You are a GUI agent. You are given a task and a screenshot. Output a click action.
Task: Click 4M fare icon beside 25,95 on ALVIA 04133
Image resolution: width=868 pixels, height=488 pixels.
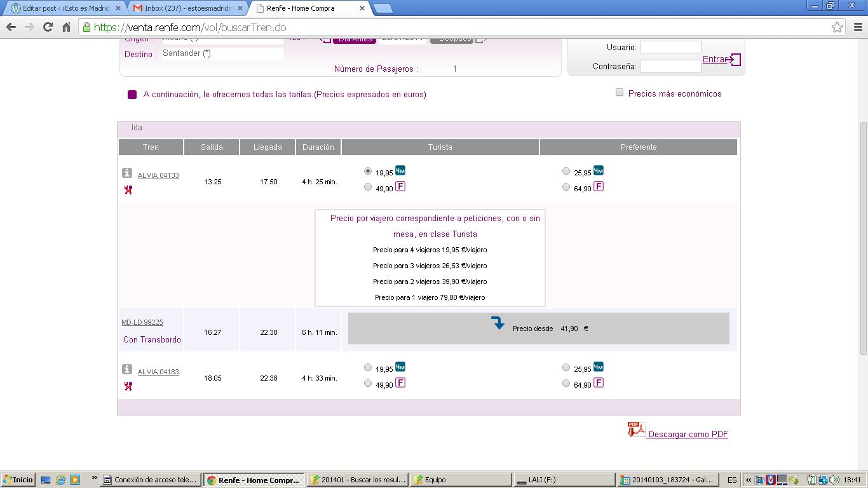(599, 170)
